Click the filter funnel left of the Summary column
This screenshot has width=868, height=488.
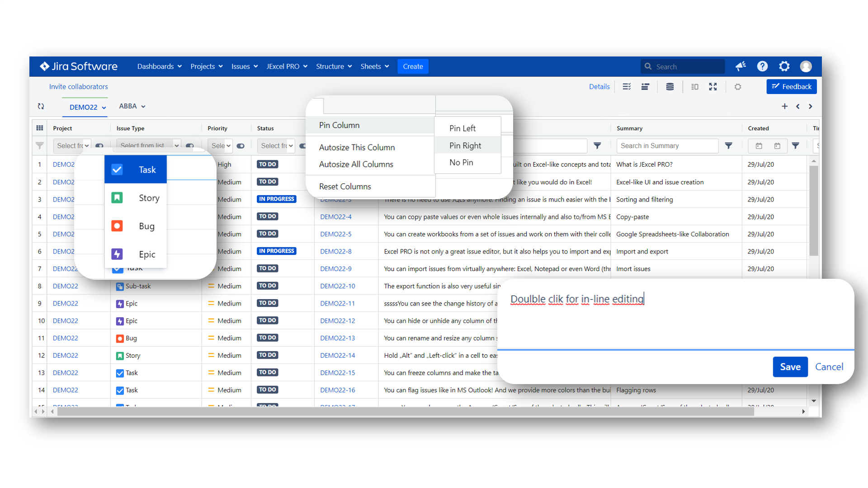[x=597, y=145]
